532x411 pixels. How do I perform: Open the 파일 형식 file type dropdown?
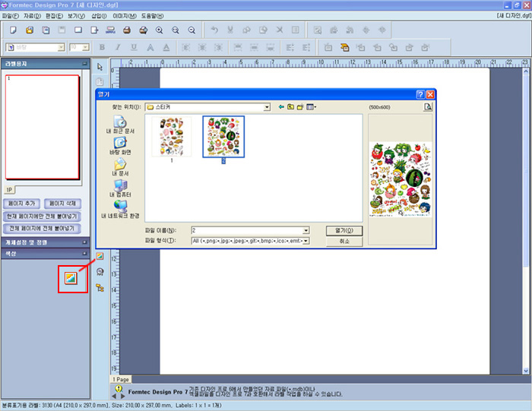click(306, 241)
